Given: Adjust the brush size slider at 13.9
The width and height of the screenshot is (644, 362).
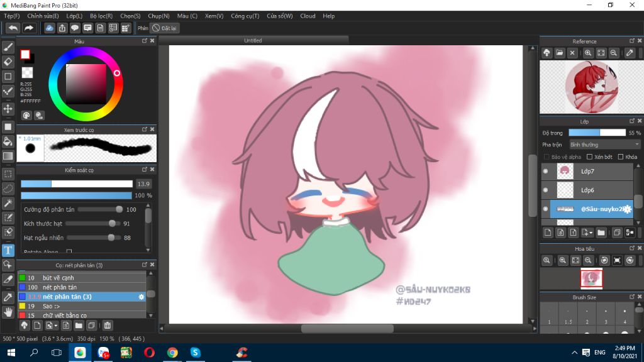Looking at the screenshot, I should [76, 184].
